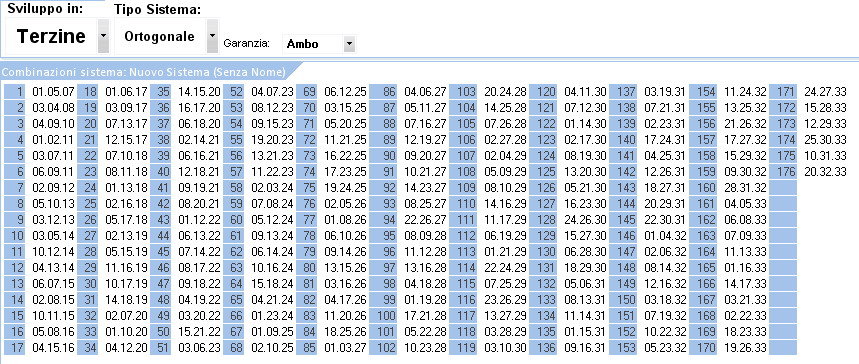Select combination 10.23.28 in row 102
Viewport: 859px width, 364px height.
coord(426,346)
